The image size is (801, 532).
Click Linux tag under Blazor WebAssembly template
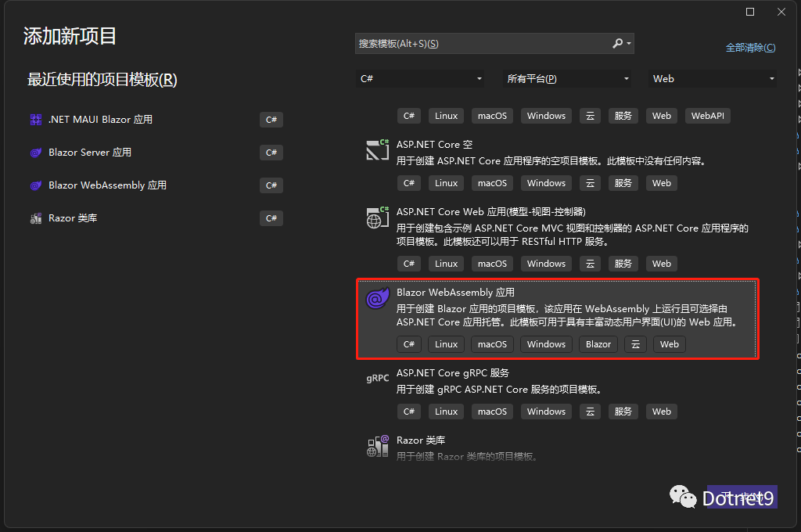pos(446,344)
